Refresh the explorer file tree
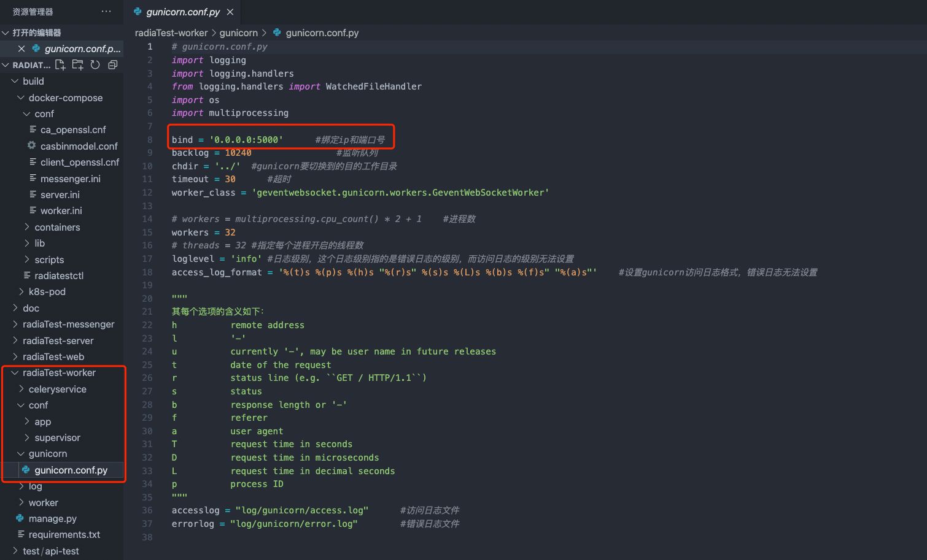Viewport: 927px width, 560px height. tap(95, 65)
